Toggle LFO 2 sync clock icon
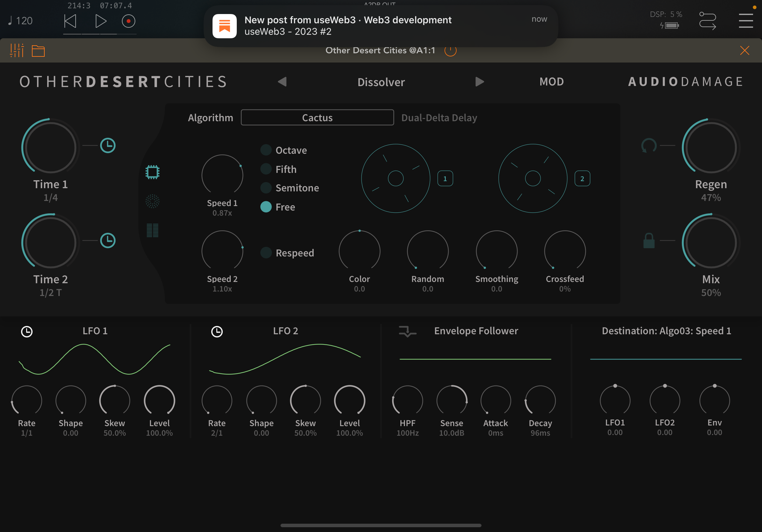Viewport: 762px width, 532px height. tap(217, 331)
